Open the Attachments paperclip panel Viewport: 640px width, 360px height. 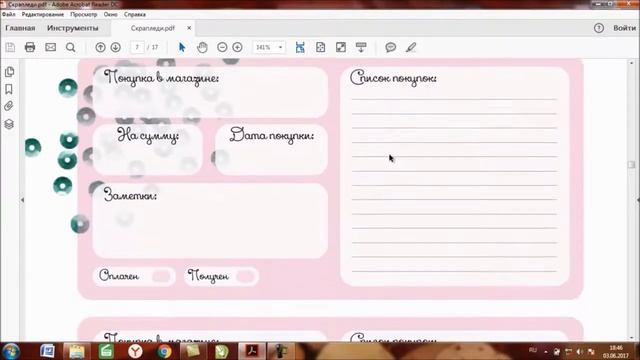pyautogui.click(x=9, y=106)
